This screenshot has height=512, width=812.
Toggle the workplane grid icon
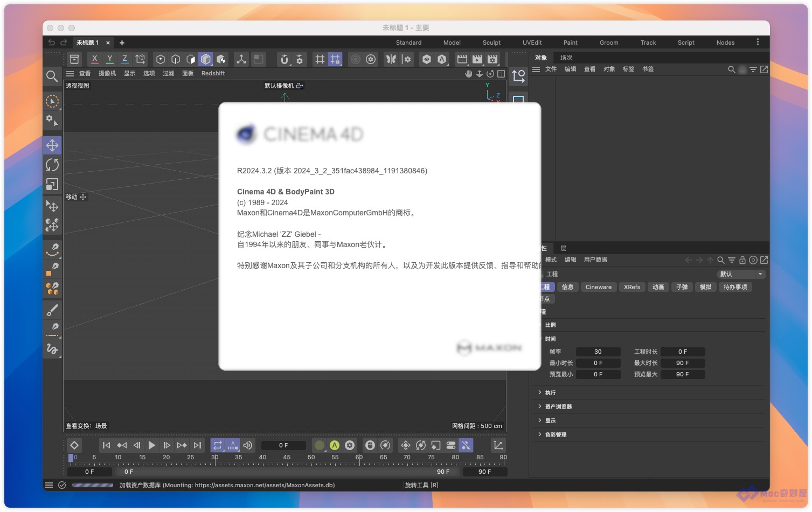[x=320, y=59]
